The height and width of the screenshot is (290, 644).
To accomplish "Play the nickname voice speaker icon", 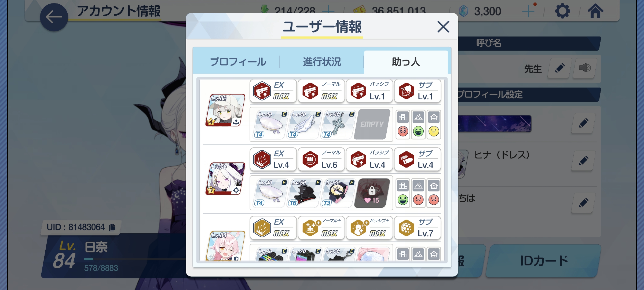I will click(x=585, y=68).
